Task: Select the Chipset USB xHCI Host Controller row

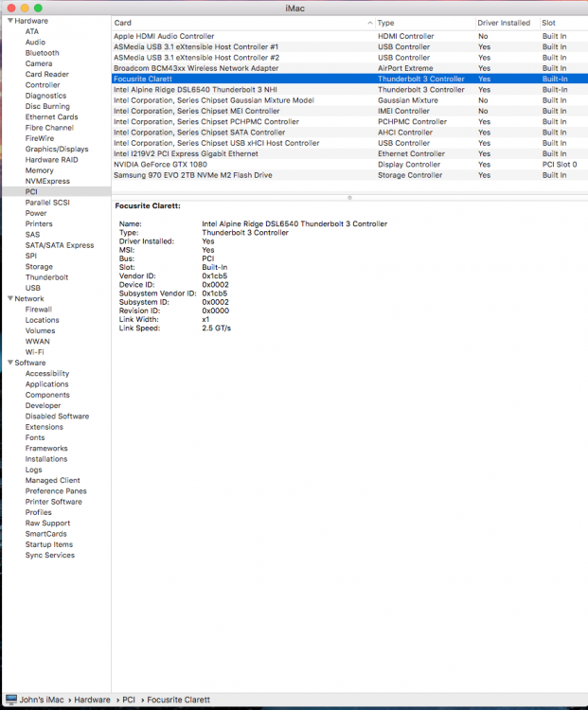Action: (x=349, y=143)
